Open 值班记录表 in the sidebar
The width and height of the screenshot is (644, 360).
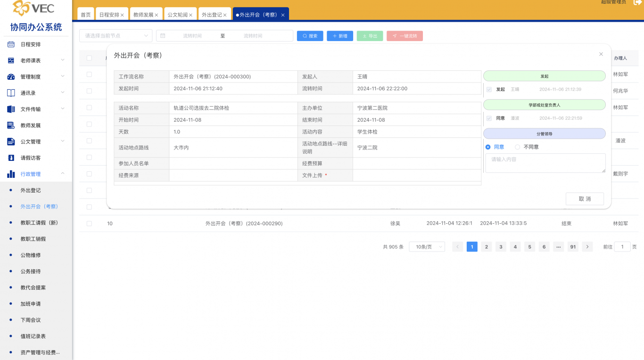coord(33,336)
